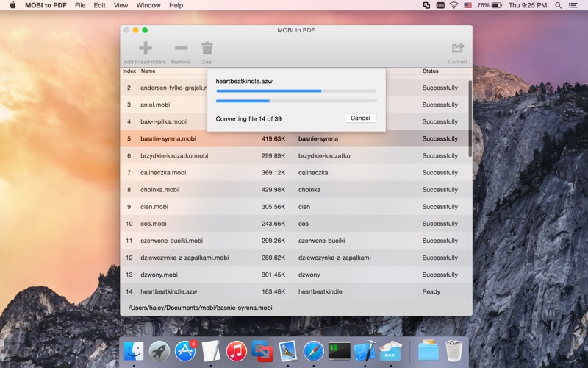
Task: Open Xcode hammer icon in dock
Action: pyautogui.click(x=365, y=352)
